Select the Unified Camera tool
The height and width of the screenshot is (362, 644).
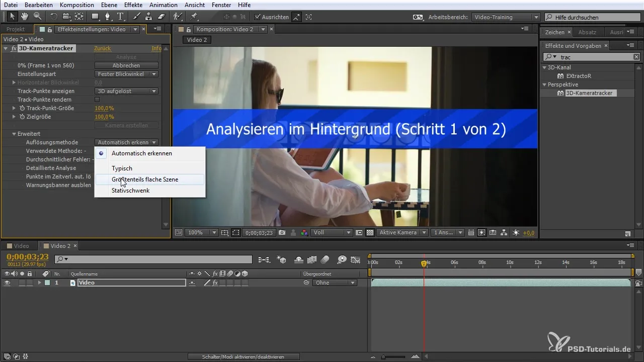(x=66, y=17)
